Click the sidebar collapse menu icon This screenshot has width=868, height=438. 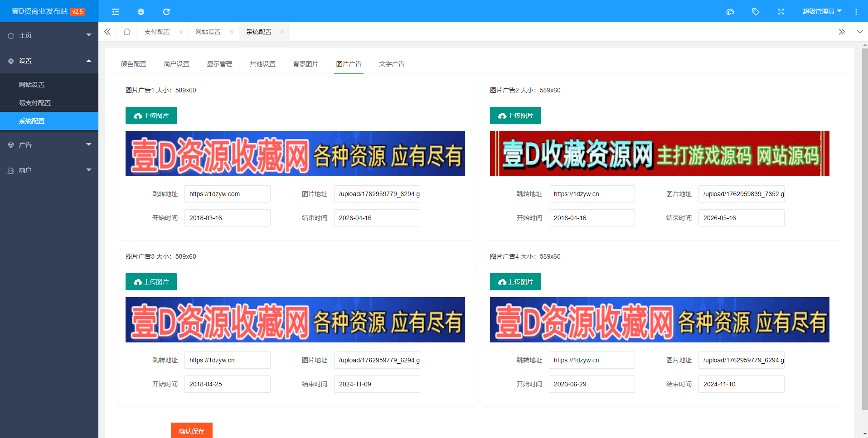(x=116, y=12)
